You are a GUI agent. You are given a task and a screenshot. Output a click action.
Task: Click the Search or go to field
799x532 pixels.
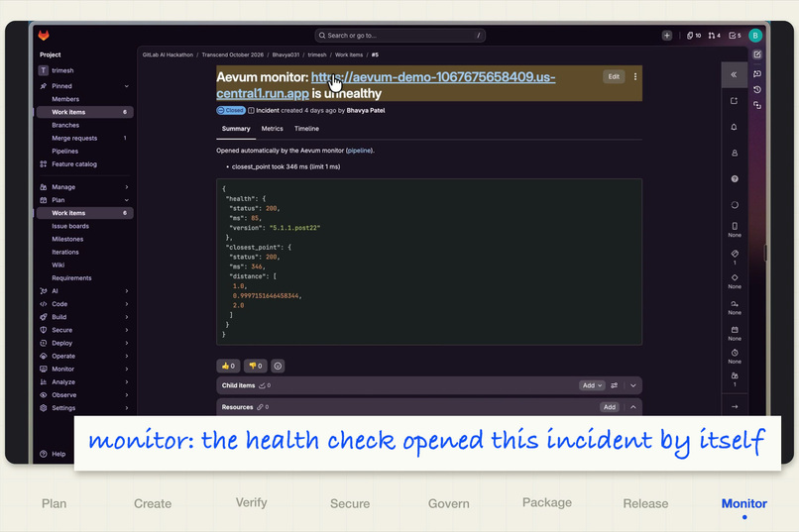(399, 35)
